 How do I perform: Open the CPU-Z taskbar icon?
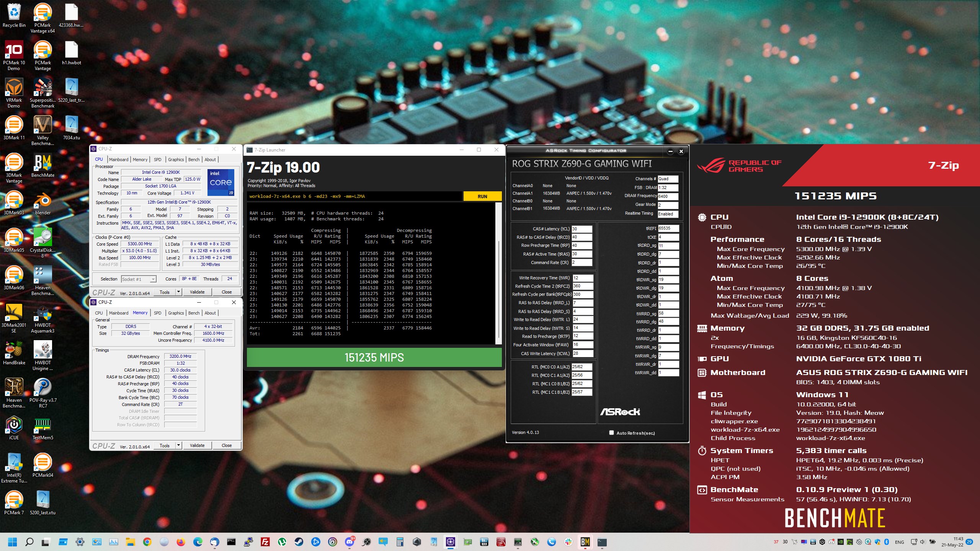point(450,542)
